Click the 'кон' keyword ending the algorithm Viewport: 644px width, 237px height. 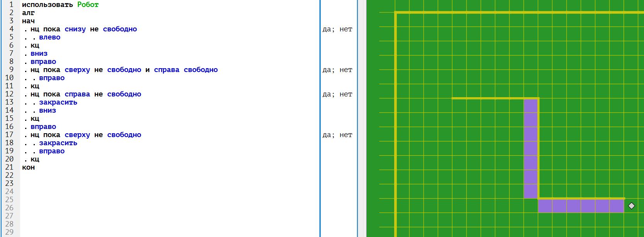(28, 167)
